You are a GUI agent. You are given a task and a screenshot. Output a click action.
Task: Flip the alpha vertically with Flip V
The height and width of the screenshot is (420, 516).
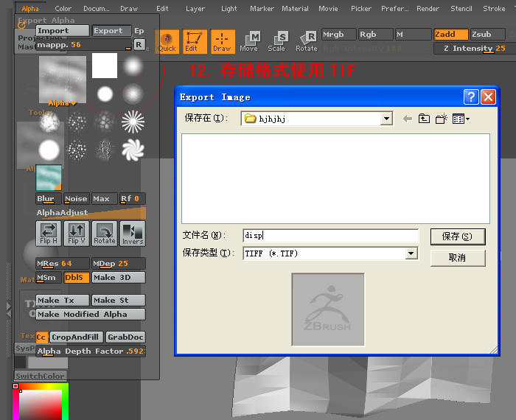point(77,234)
